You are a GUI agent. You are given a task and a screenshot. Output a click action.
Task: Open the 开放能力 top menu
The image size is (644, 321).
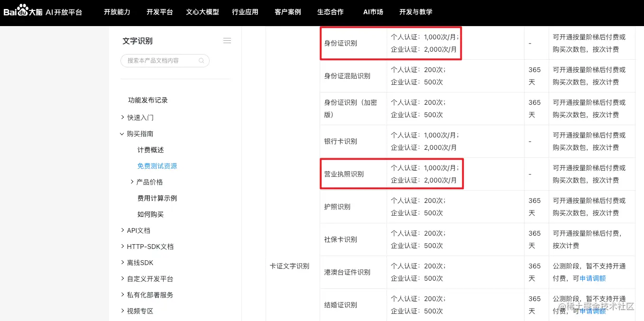click(x=117, y=12)
